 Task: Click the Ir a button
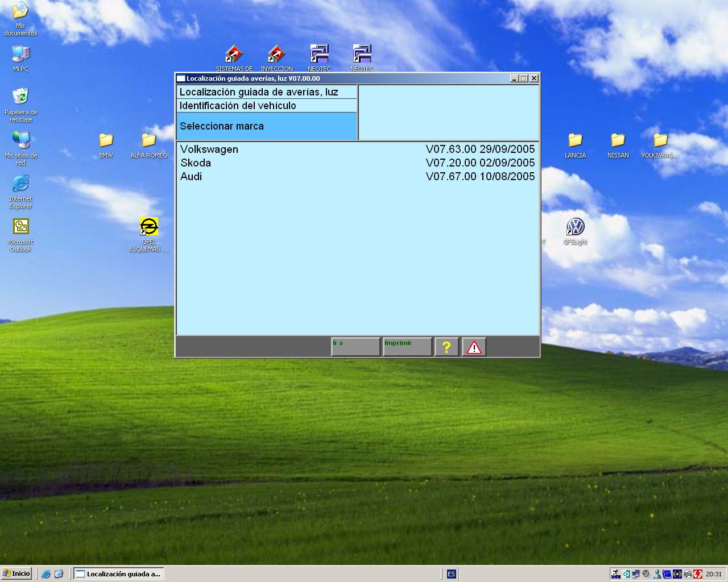(355, 347)
